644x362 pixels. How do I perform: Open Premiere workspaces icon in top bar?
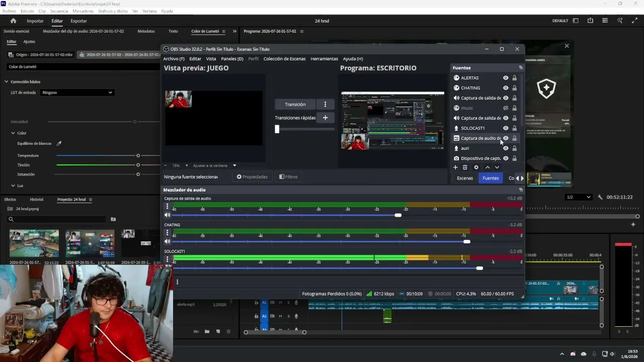[576, 21]
